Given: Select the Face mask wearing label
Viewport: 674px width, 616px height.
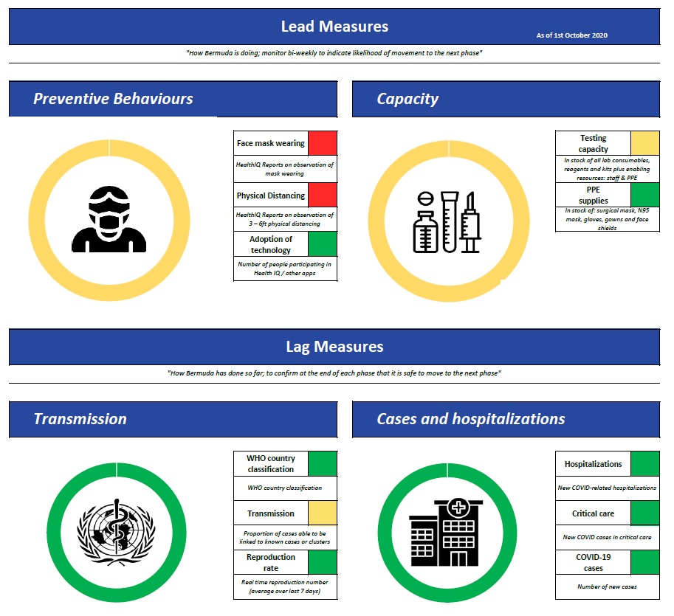Looking at the screenshot, I should (x=270, y=143).
